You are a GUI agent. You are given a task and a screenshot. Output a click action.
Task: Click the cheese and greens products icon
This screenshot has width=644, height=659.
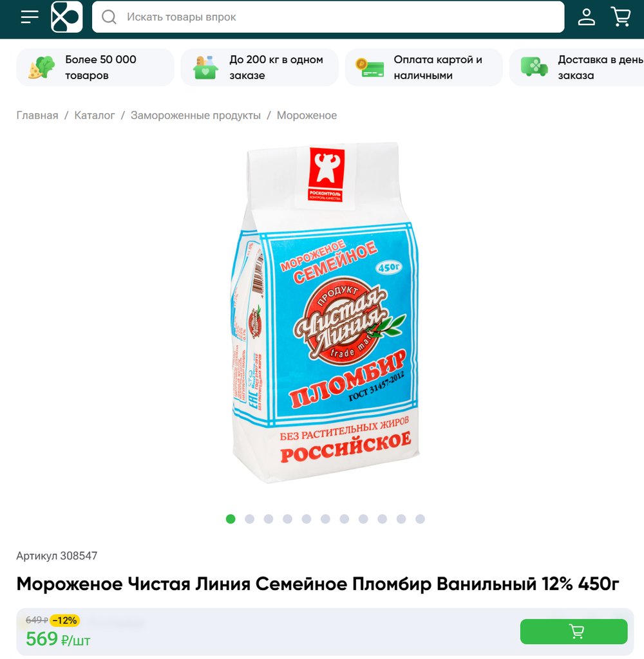[x=42, y=67]
